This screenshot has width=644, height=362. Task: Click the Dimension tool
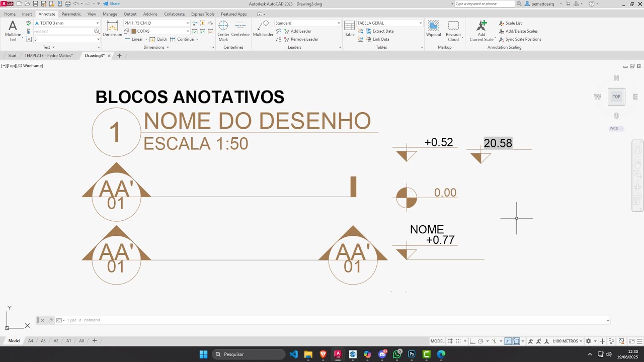tap(112, 29)
